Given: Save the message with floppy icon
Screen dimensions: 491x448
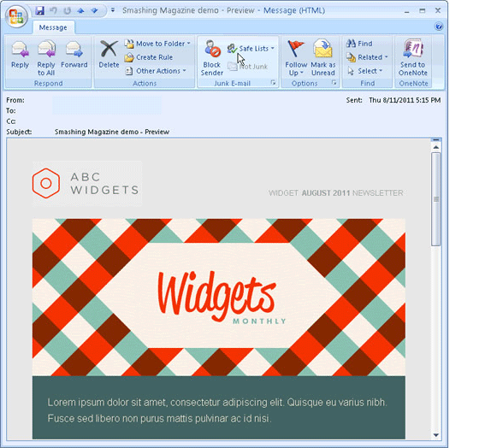Looking at the screenshot, I should (x=39, y=10).
